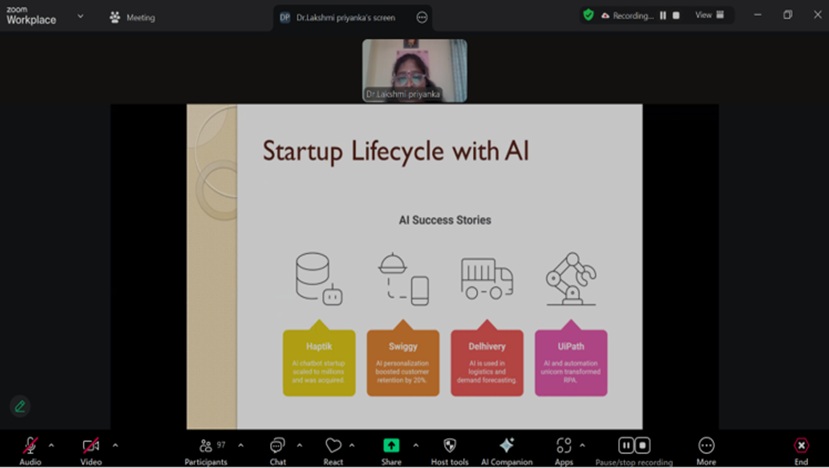Expand the share options arrow beside Share
This screenshot has height=468, width=829.
point(416,445)
